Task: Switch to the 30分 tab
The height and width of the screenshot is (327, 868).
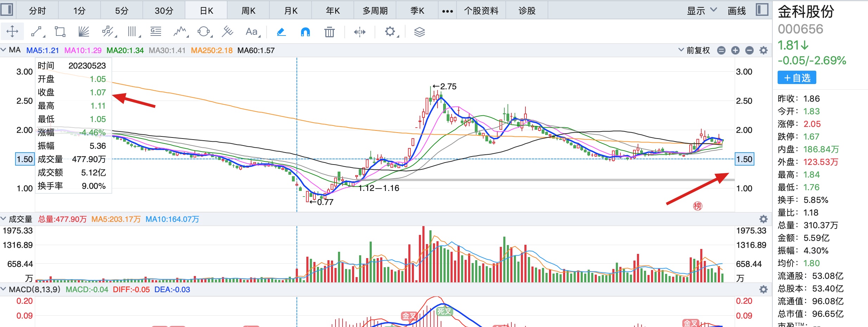Action: coord(164,11)
